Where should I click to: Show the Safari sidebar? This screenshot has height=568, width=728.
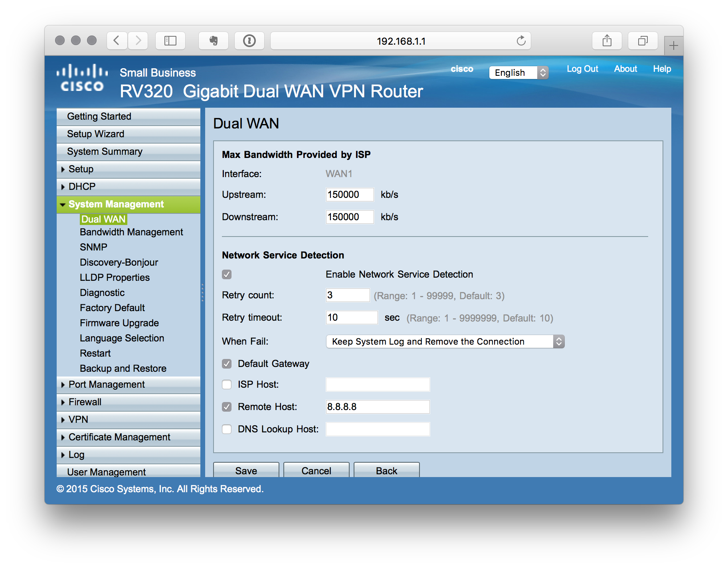coord(170,41)
